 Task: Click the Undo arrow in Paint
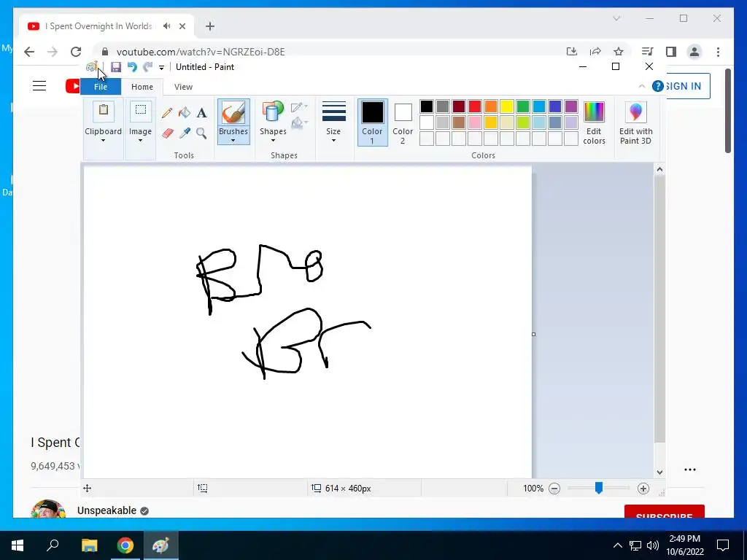pyautogui.click(x=132, y=67)
